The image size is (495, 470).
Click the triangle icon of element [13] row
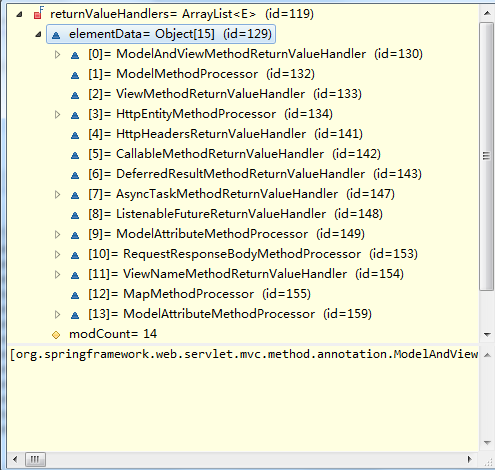click(75, 315)
